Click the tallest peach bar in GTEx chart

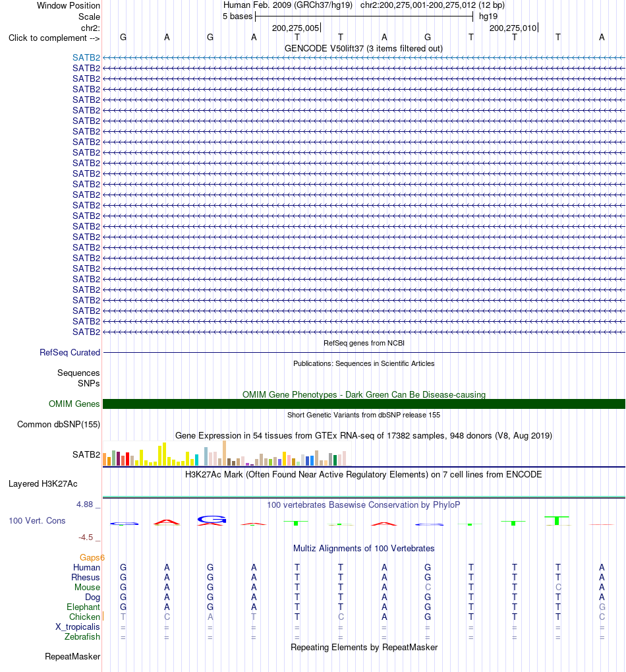pyautogui.click(x=224, y=453)
